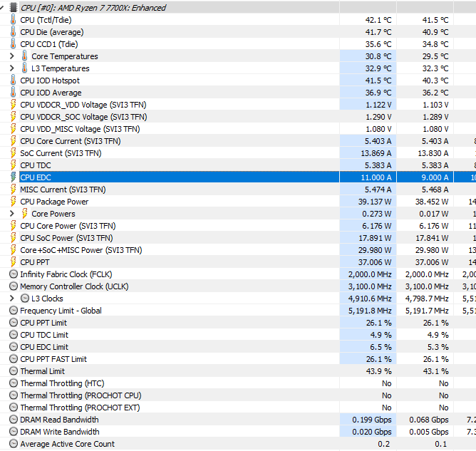Click thermometer icon beside CPU (Tctl/Tdie)
The height and width of the screenshot is (451, 476).
(13, 20)
